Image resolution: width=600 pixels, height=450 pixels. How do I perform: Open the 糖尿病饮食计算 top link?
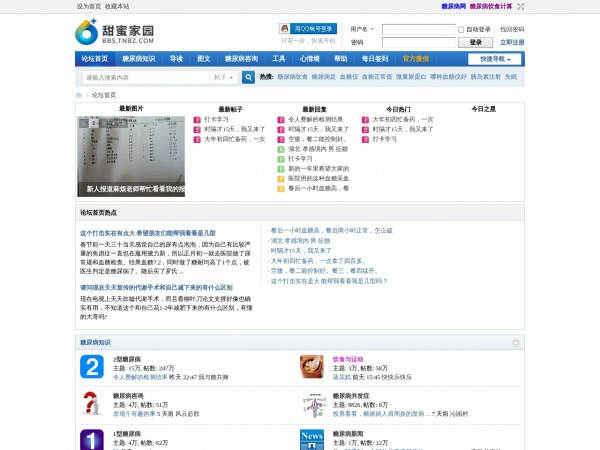click(x=491, y=7)
